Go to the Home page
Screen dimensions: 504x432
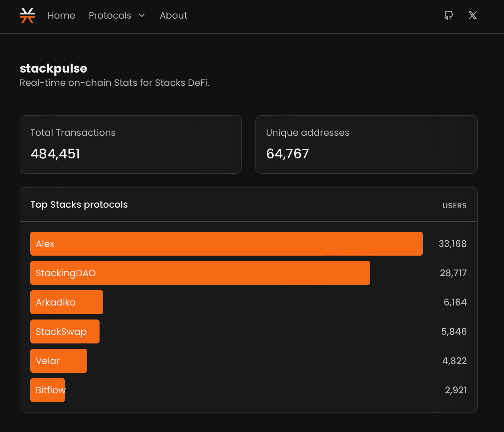coord(61,15)
